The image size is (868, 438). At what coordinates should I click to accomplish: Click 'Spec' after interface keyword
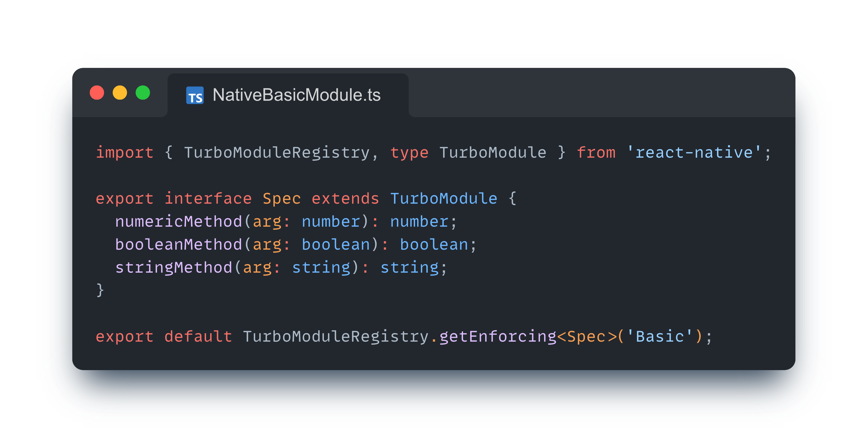click(x=281, y=198)
